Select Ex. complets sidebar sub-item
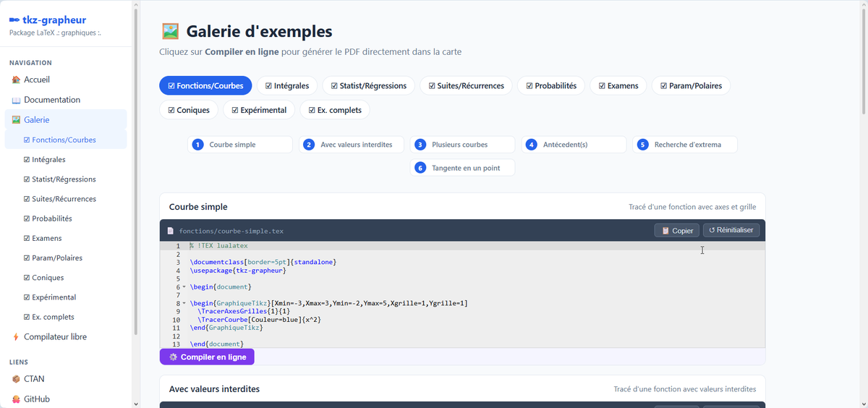The width and height of the screenshot is (868, 408). pos(66,317)
